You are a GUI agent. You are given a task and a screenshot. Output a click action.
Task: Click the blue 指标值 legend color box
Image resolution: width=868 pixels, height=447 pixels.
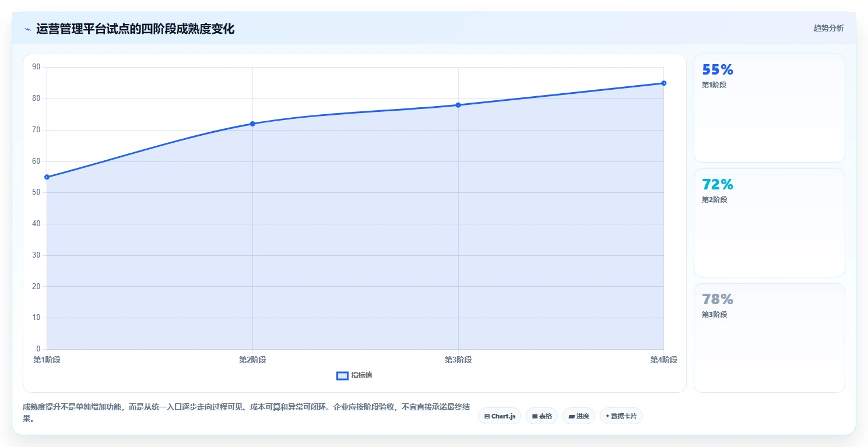click(x=342, y=375)
